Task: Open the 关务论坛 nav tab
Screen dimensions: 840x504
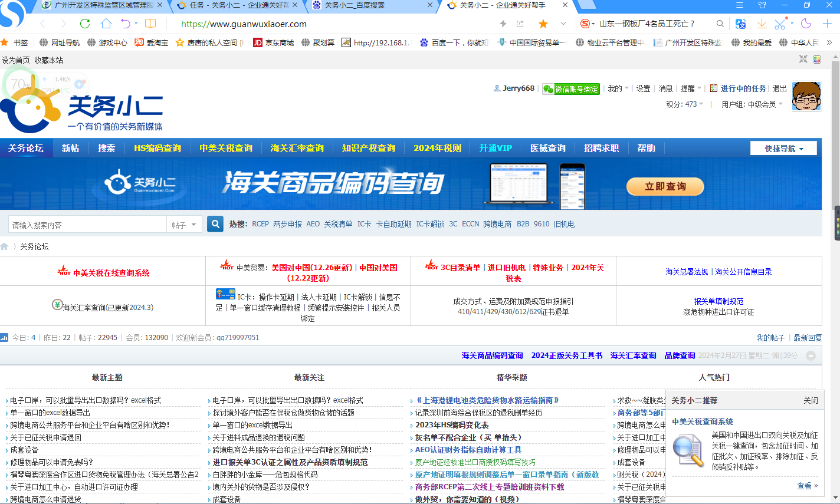Action: coord(26,148)
